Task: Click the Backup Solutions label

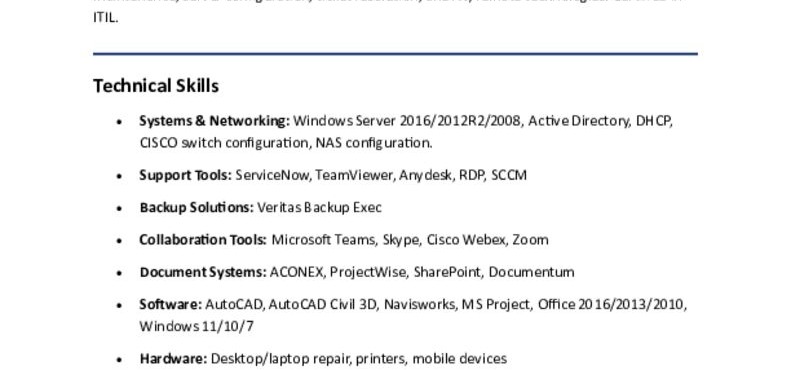Action: pyautogui.click(x=197, y=207)
